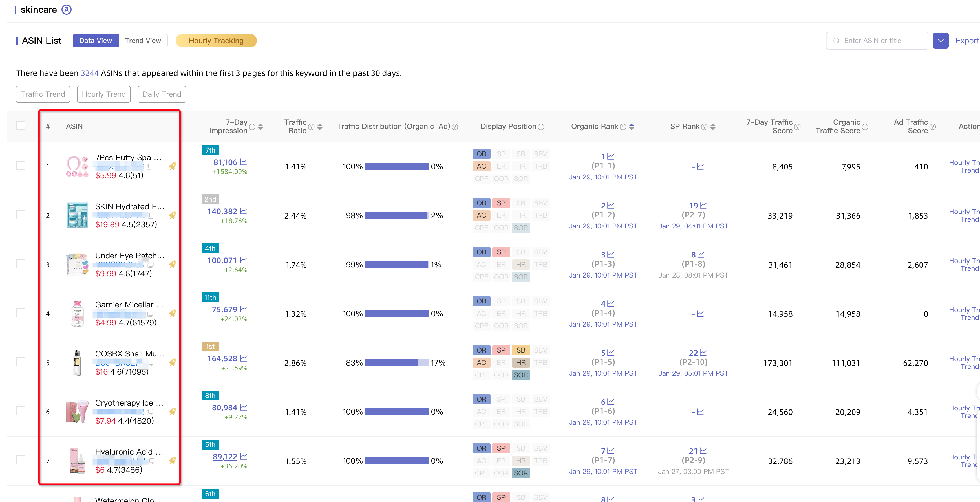Sort by SP Rank column
The height and width of the screenshot is (502, 980).
coord(712,127)
